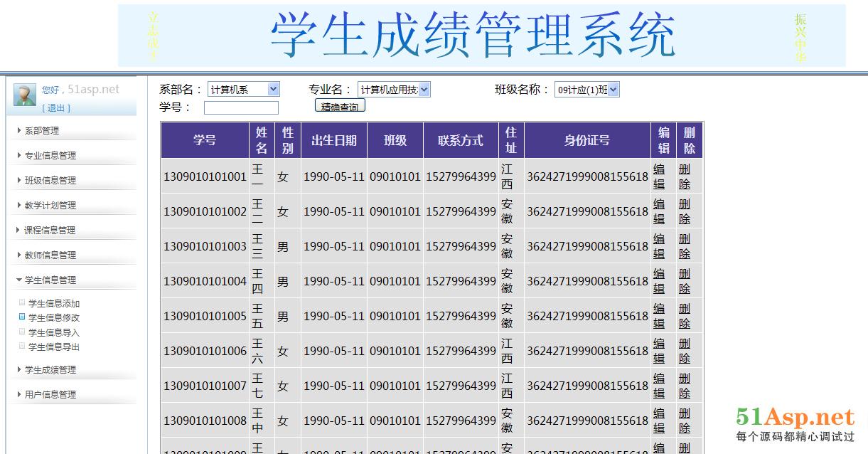This screenshot has width=868, height=454.
Task: Click the 学生信息添加 square bullet icon
Action: pos(22,302)
